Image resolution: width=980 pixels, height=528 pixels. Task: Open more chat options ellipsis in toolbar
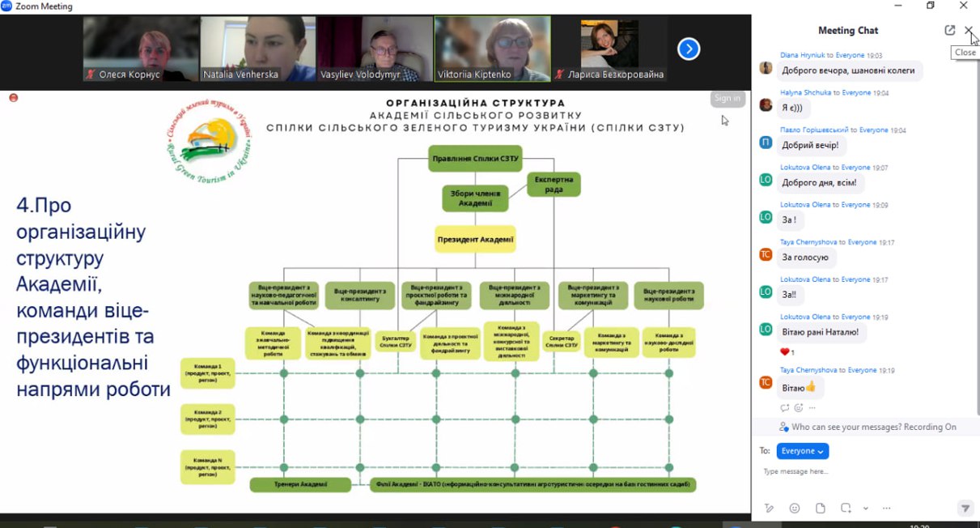click(x=887, y=508)
